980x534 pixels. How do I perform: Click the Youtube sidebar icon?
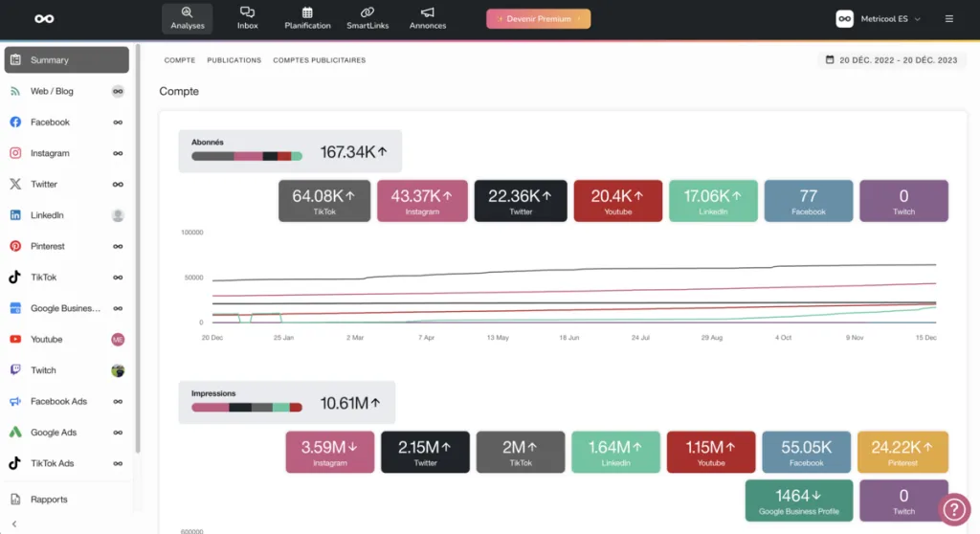15,339
